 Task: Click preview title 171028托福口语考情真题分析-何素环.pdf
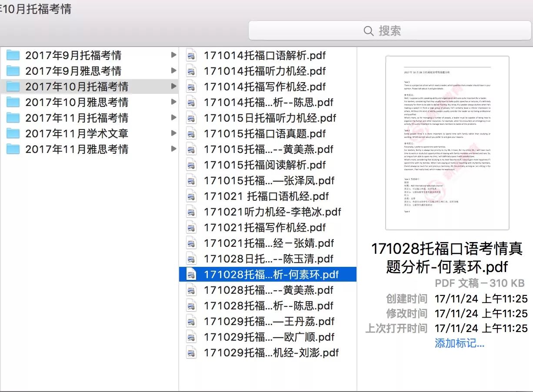[447, 257]
